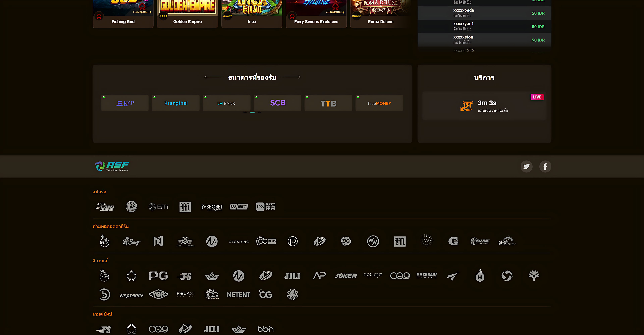Open the FS fishing games logo
The image size is (644, 335).
point(103,329)
